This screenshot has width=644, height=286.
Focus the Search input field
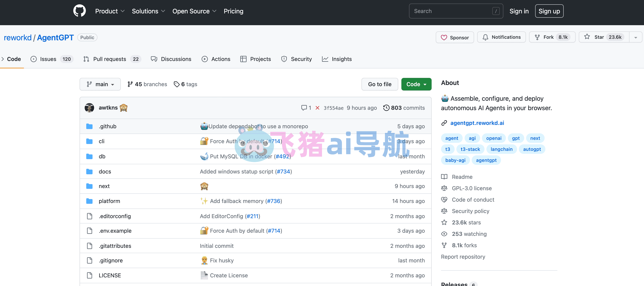click(x=456, y=11)
